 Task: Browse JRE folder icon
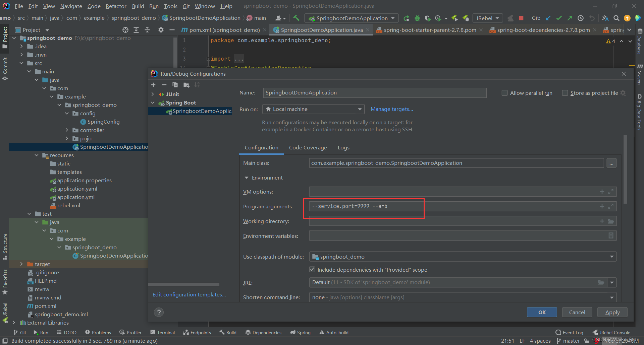[x=601, y=282]
